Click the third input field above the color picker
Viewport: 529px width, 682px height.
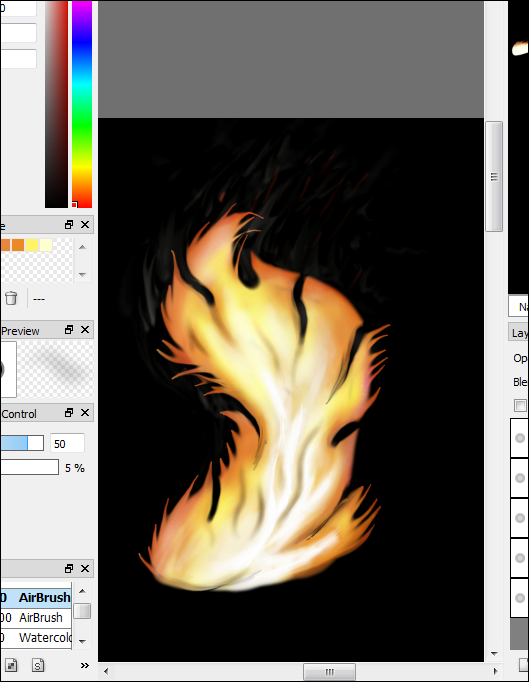pyautogui.click(x=18, y=59)
